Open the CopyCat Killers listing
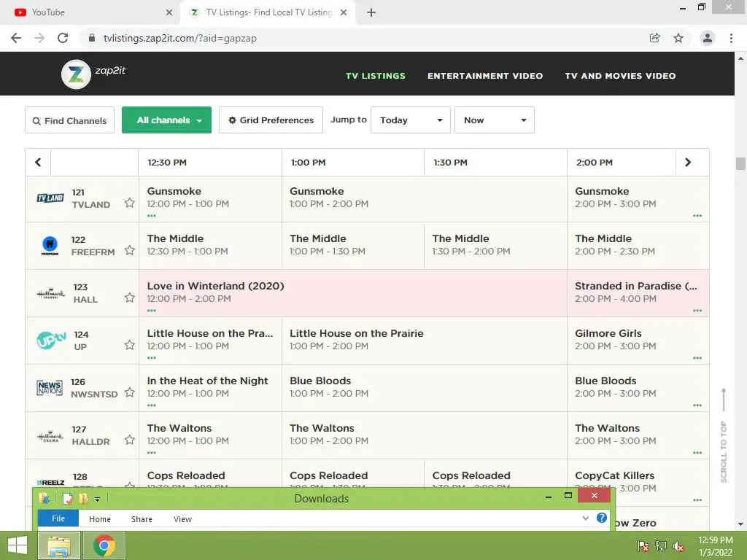Image resolution: width=747 pixels, height=560 pixels. [638, 482]
